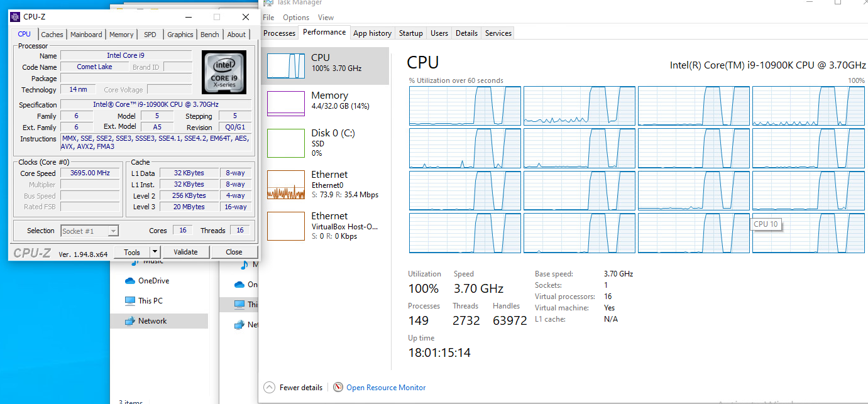
Task: Click the Level 2 cache value 256 KBytes
Action: pyautogui.click(x=189, y=196)
